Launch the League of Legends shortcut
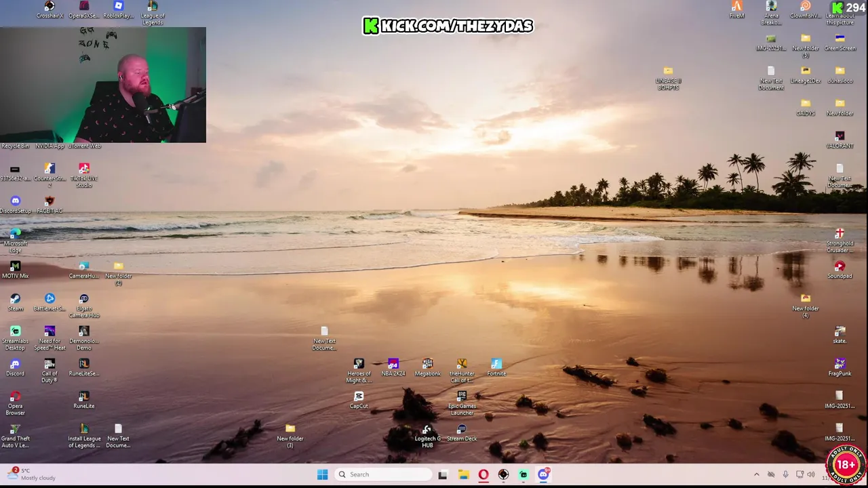The width and height of the screenshot is (868, 488). (x=153, y=13)
